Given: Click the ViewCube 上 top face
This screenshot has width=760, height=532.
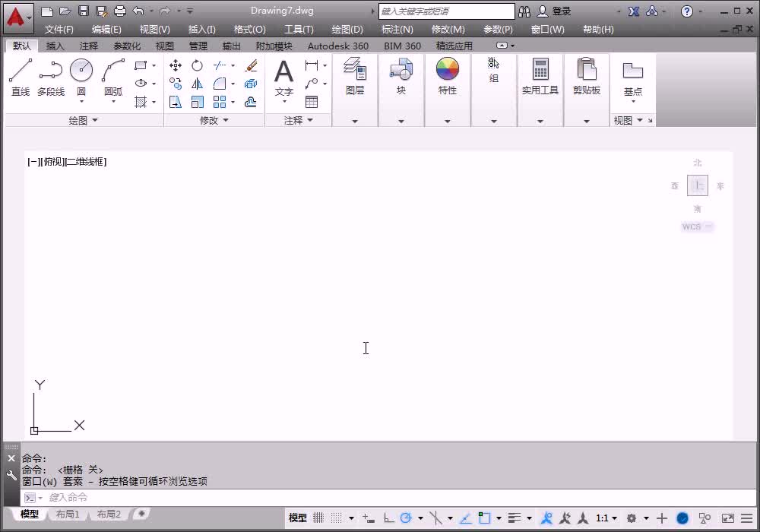Looking at the screenshot, I should [x=698, y=185].
